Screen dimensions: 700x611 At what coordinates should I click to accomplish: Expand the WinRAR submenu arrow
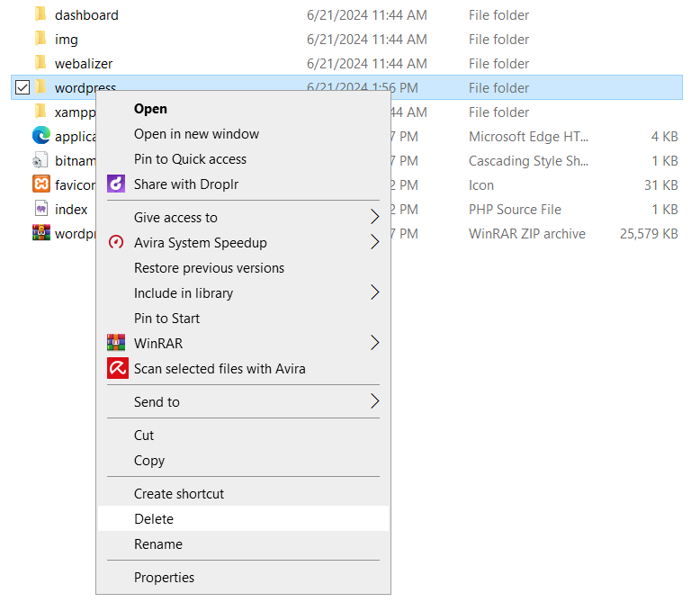click(x=374, y=343)
